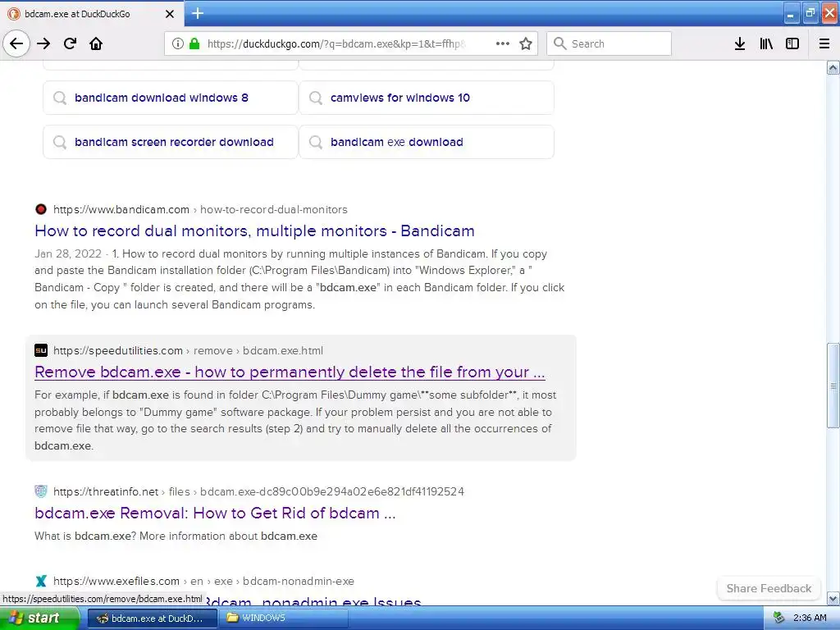Click magnifier icon beside bandicam exe download
This screenshot has height=630, width=840.
tap(316, 142)
